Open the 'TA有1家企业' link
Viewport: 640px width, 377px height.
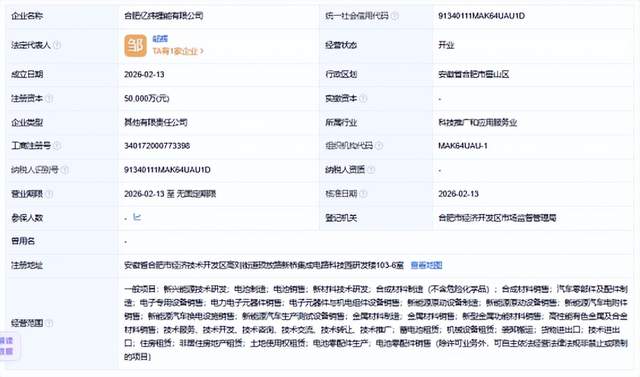click(x=178, y=51)
